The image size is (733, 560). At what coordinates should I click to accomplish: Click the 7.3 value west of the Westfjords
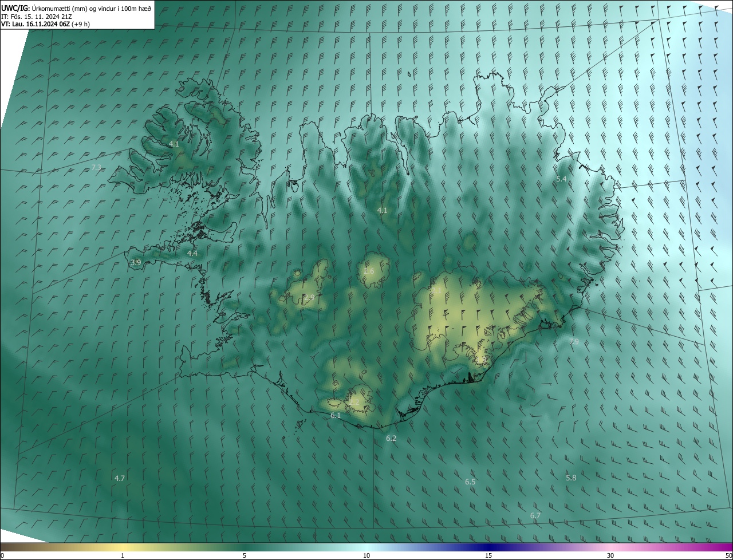click(x=96, y=167)
